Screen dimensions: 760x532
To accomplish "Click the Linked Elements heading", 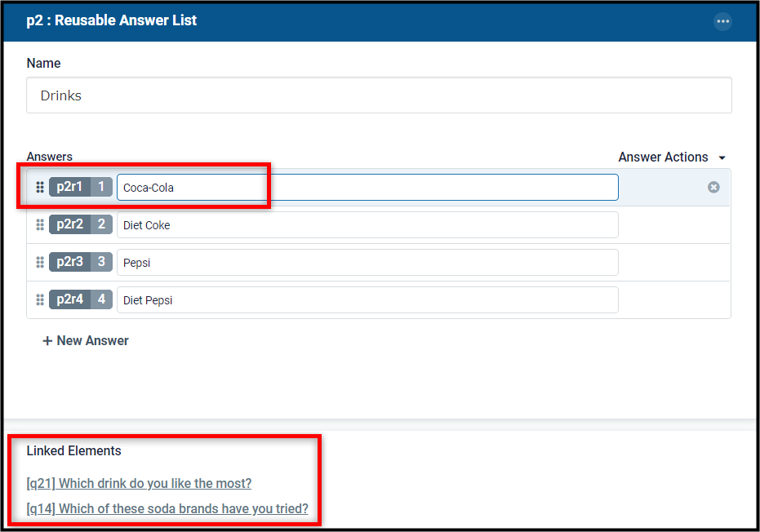I will point(73,450).
